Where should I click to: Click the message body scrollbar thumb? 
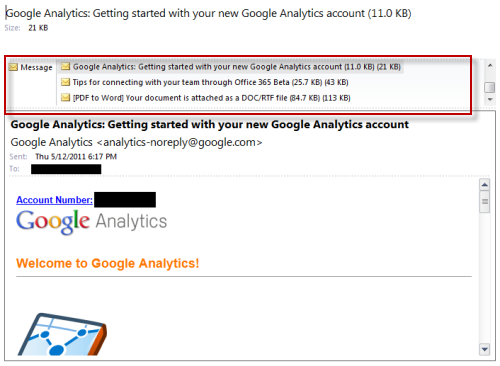[485, 202]
